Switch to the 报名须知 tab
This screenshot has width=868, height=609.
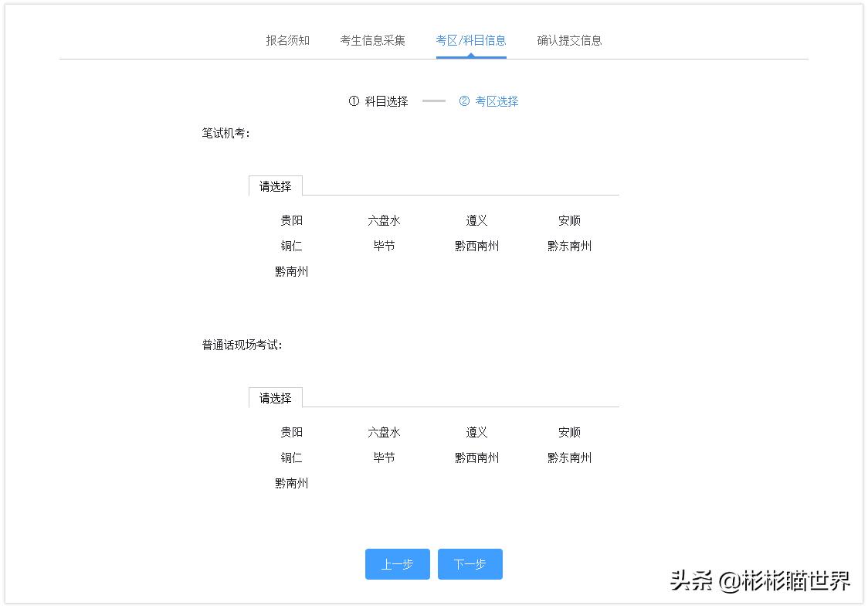pos(287,40)
